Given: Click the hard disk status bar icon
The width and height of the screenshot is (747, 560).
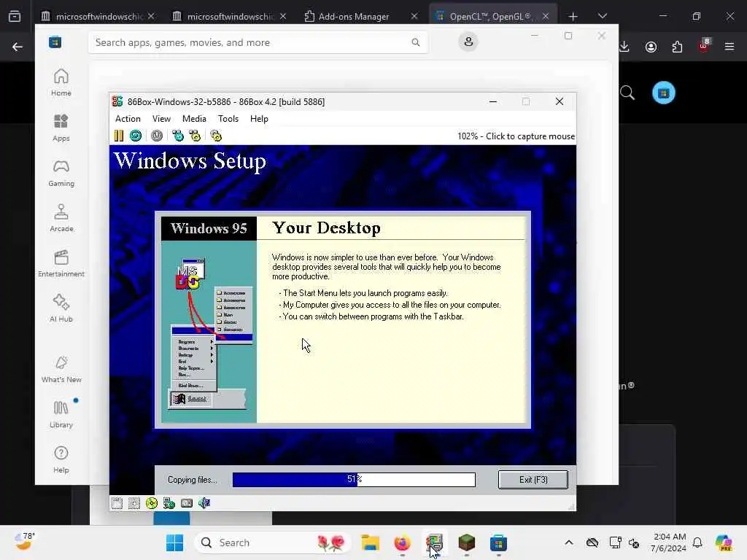Looking at the screenshot, I should 187,503.
